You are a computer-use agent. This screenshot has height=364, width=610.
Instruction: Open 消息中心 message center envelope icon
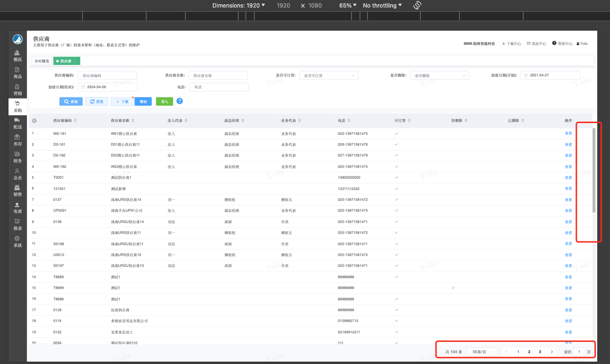tap(536, 43)
